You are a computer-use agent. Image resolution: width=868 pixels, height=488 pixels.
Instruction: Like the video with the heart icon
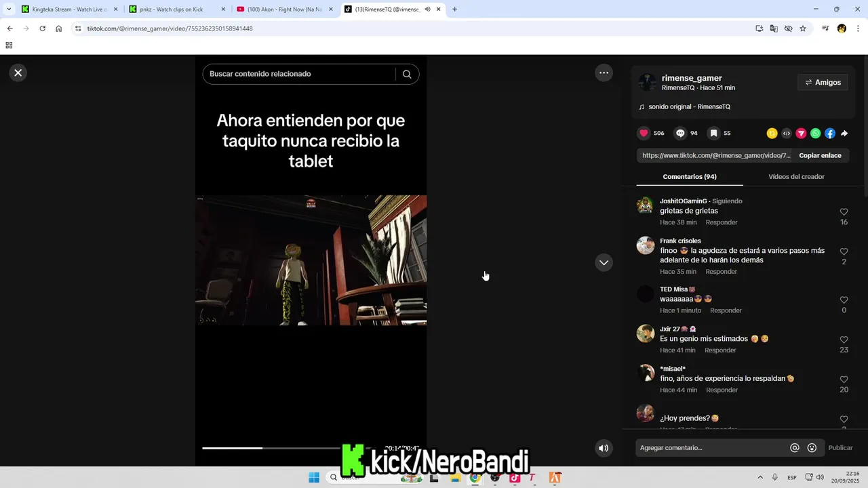click(x=644, y=134)
